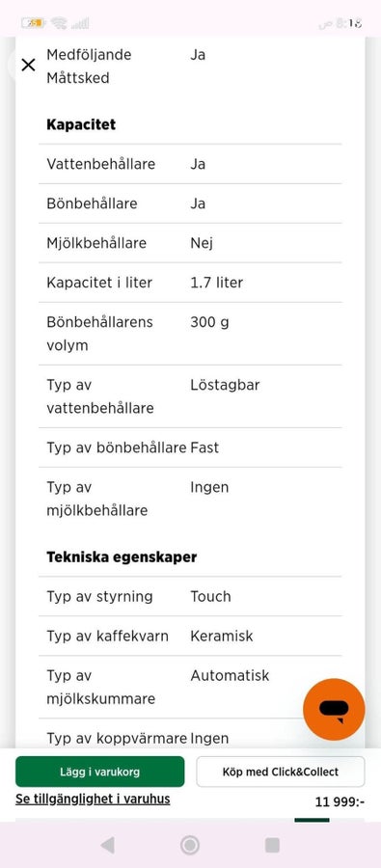Tap the battery status icon
The image size is (381, 868).
click(33, 23)
